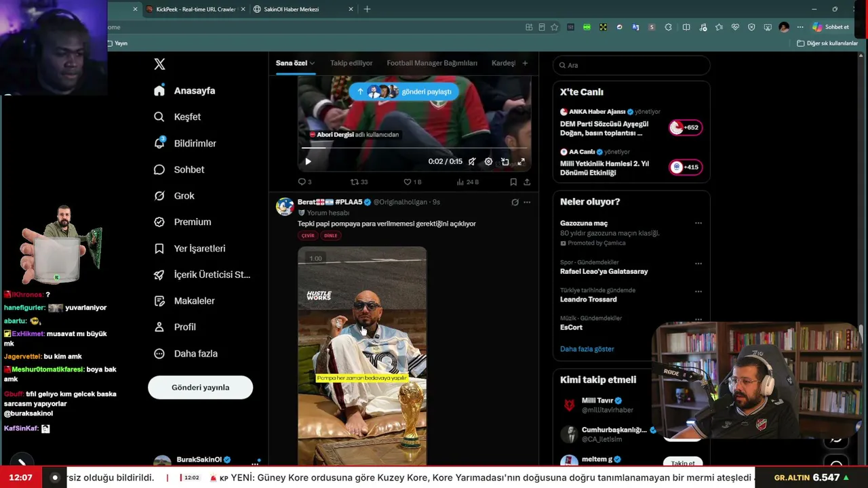Open Edge split screen icon
868x488 pixels.
(686, 27)
